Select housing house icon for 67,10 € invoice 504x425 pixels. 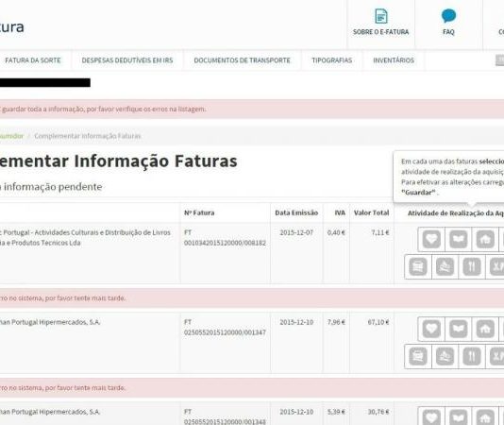[485, 329]
